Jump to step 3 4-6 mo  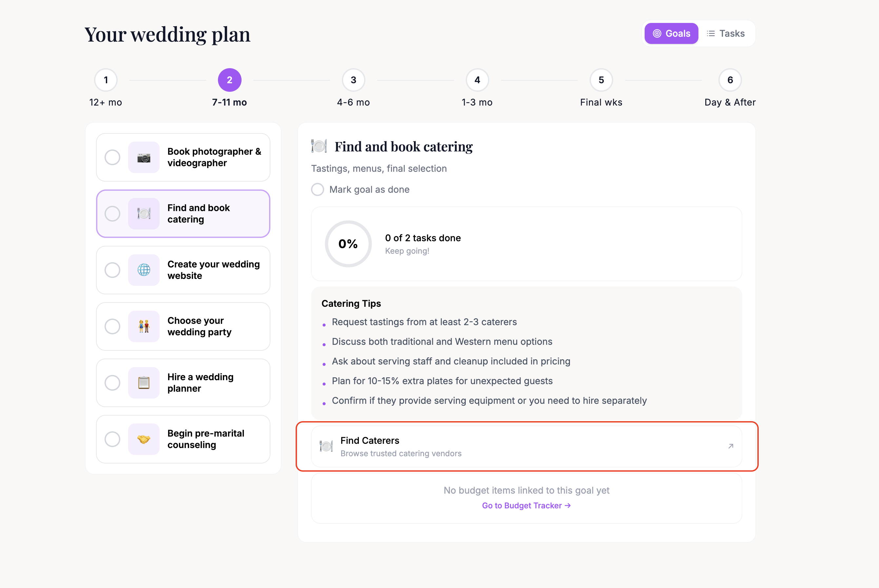point(353,80)
